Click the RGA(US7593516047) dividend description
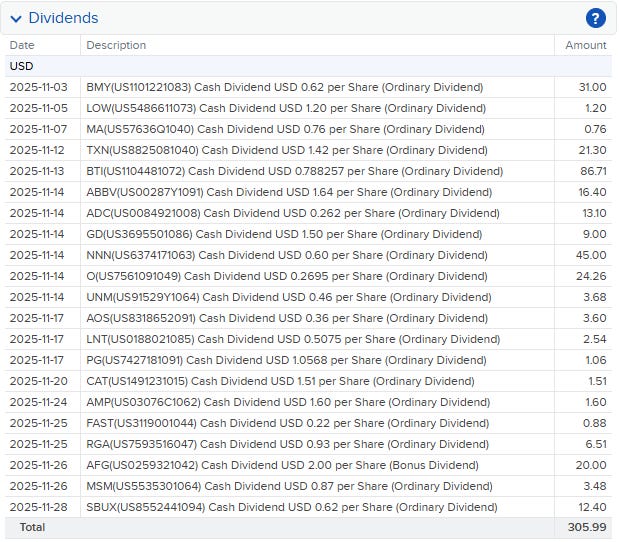 tap(288, 444)
